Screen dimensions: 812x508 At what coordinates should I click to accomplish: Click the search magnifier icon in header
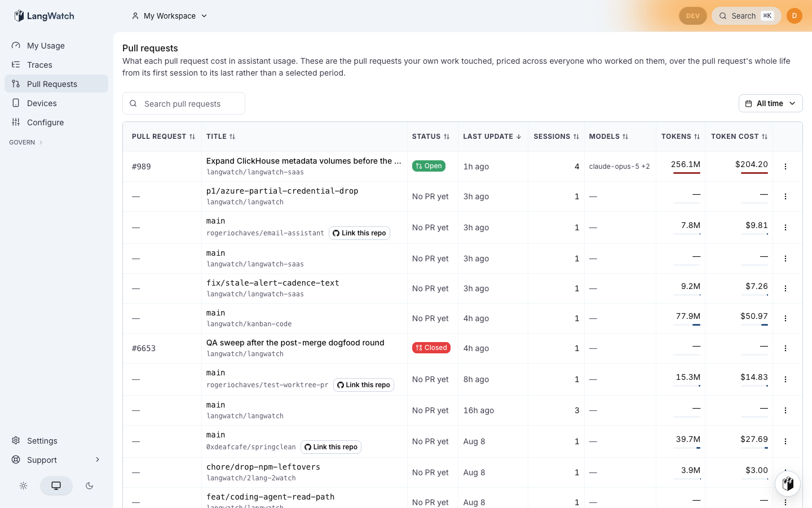723,16
